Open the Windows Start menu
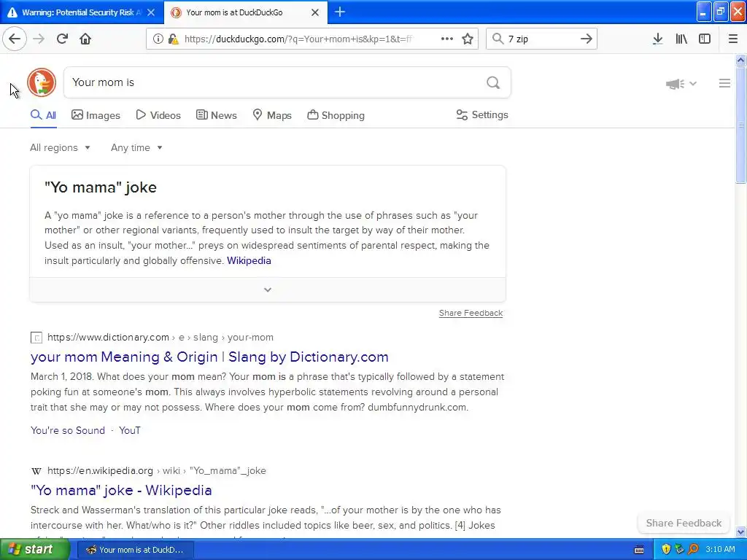 pos(35,550)
